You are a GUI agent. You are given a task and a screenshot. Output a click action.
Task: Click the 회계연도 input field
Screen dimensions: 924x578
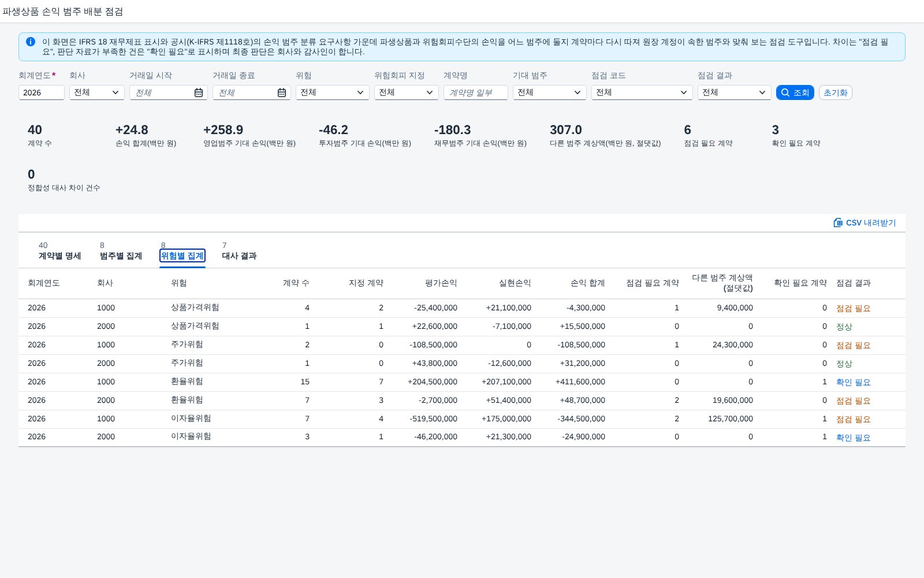pyautogui.click(x=42, y=92)
